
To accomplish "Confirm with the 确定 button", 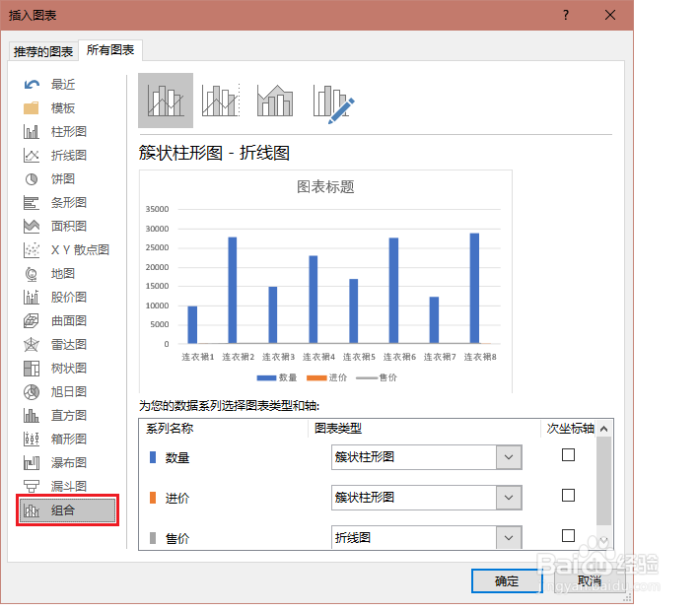I will point(507,581).
